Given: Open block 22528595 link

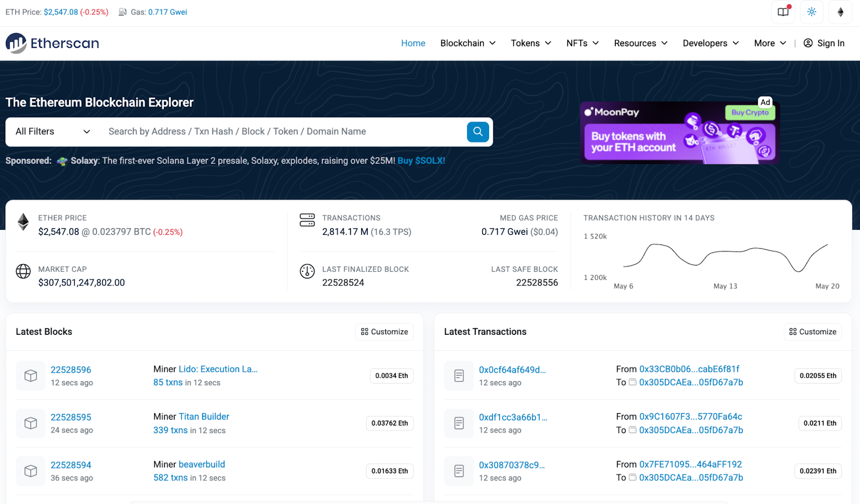Looking at the screenshot, I should [x=71, y=417].
